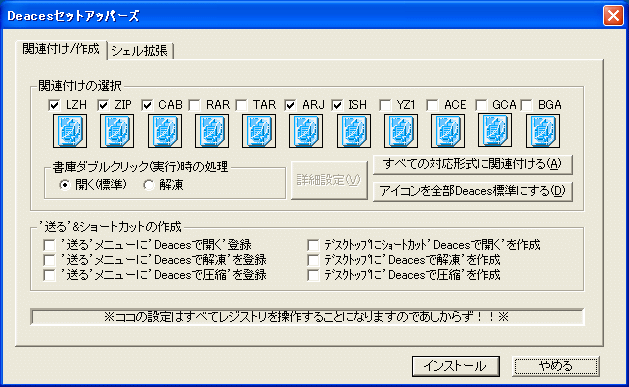Uncheck the ARJ association checkbox

tap(290, 105)
